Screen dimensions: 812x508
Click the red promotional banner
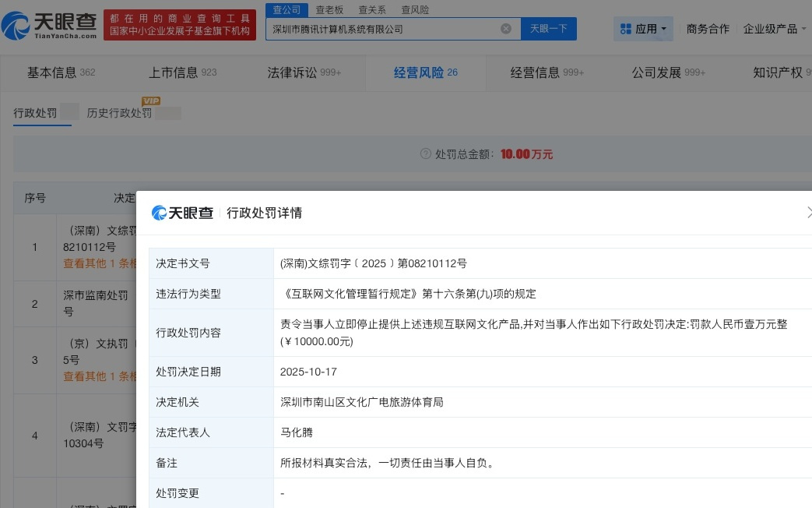pos(180,25)
